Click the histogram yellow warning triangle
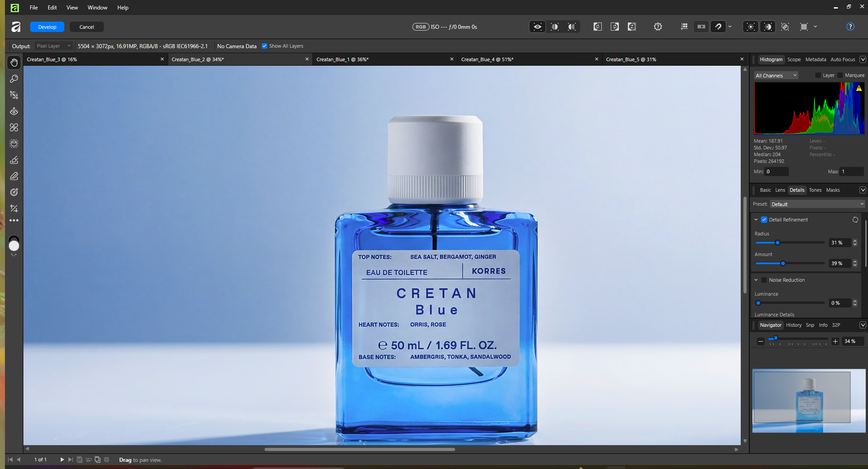Viewport: 868px width, 469px height. pyautogui.click(x=859, y=88)
